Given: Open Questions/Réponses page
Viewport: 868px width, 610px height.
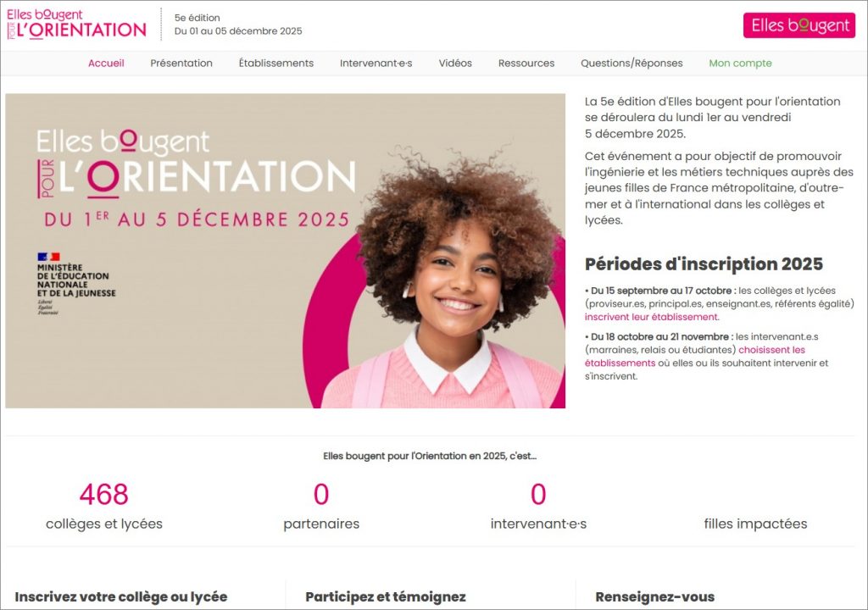Looking at the screenshot, I should point(631,63).
